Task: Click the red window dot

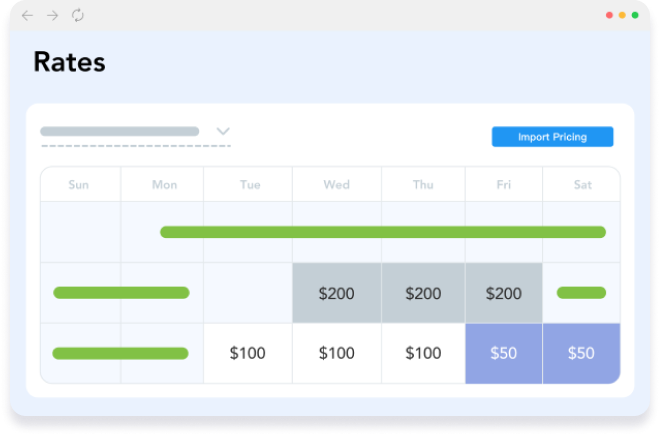Action: (x=609, y=16)
